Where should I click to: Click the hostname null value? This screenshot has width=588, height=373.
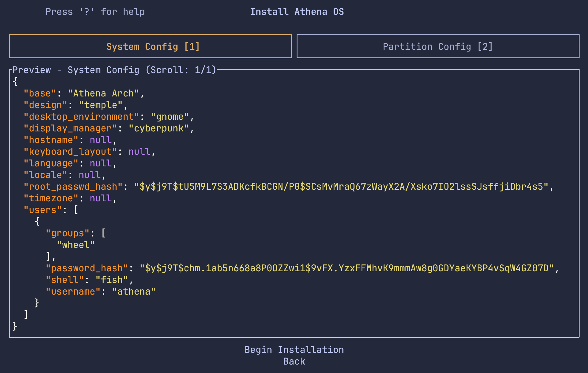pyautogui.click(x=100, y=140)
